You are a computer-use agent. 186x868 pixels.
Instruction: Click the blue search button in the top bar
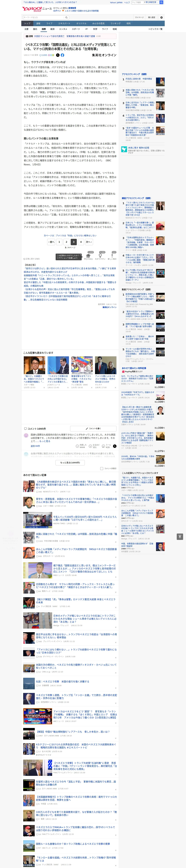161,2
